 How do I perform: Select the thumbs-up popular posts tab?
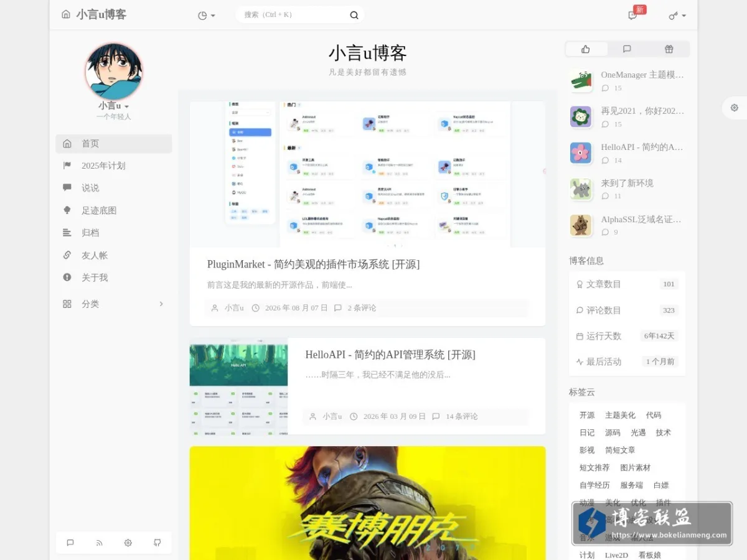click(586, 49)
